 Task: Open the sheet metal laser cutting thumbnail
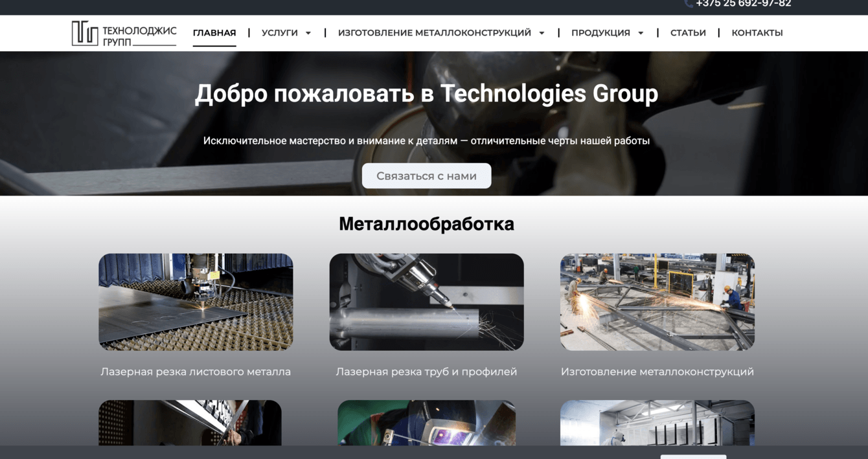(x=196, y=302)
